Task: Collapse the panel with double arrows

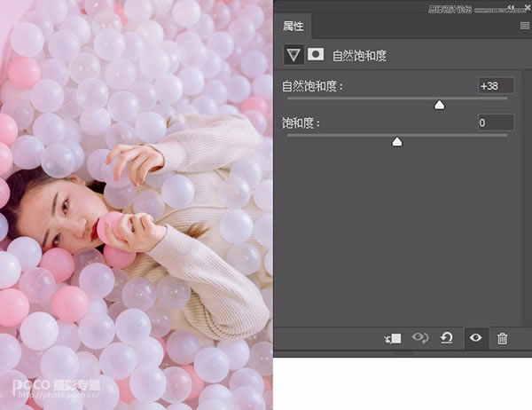Action: click(511, 7)
